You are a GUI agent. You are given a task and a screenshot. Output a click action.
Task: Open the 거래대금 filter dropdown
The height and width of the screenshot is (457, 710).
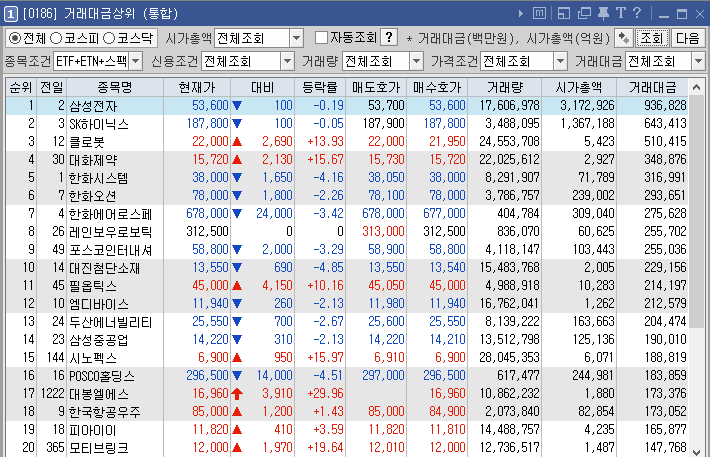coord(698,61)
